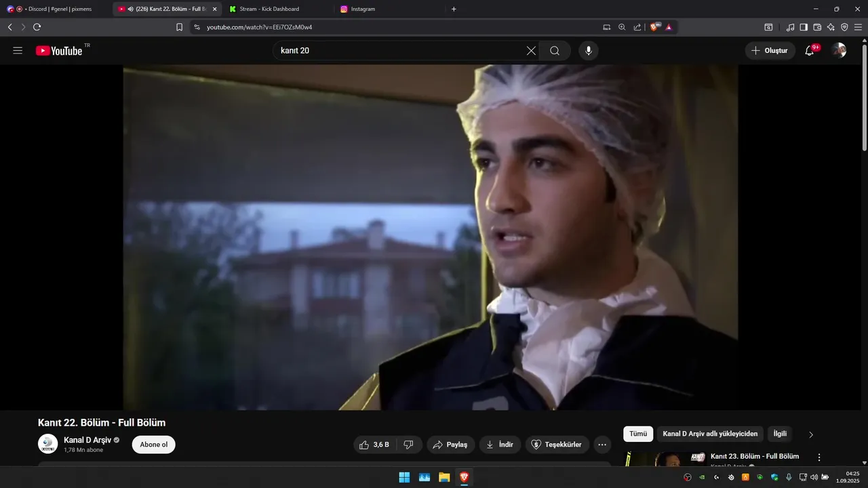Open more actions three-dot menu
868x488 pixels.
[602, 445]
